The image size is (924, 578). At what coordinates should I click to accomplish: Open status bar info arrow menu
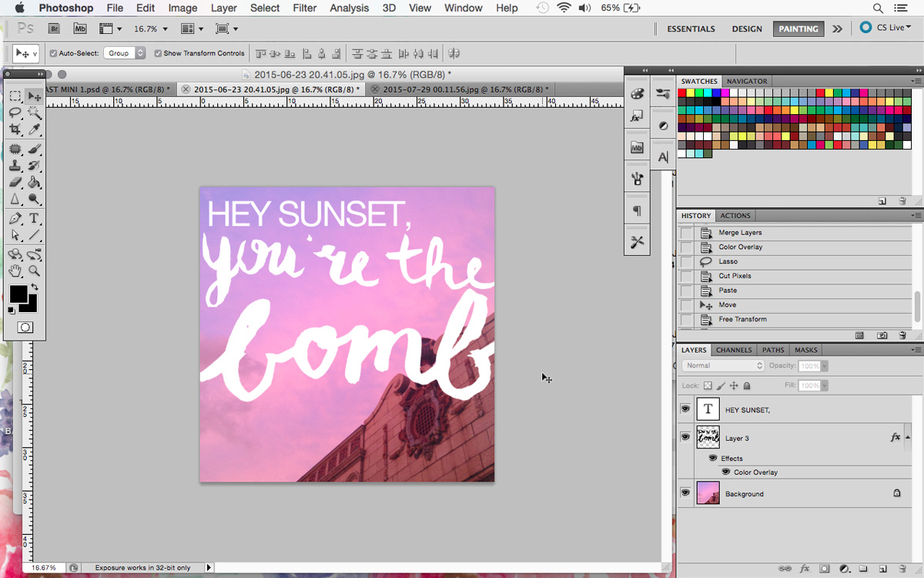[x=209, y=568]
